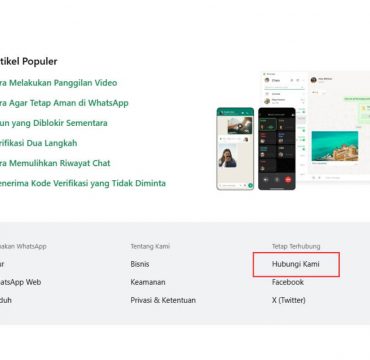
Task: Click the highlighted Hubungi Kami link
Action: tap(296, 264)
